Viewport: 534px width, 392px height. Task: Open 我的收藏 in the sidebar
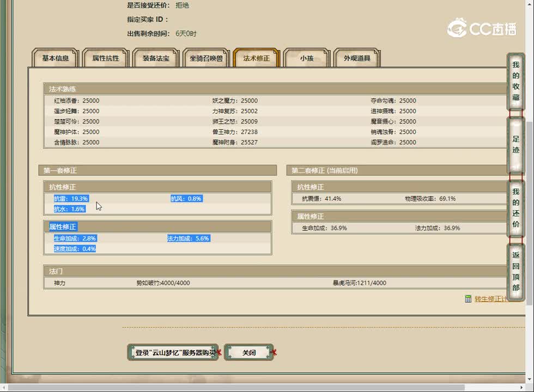pos(515,84)
